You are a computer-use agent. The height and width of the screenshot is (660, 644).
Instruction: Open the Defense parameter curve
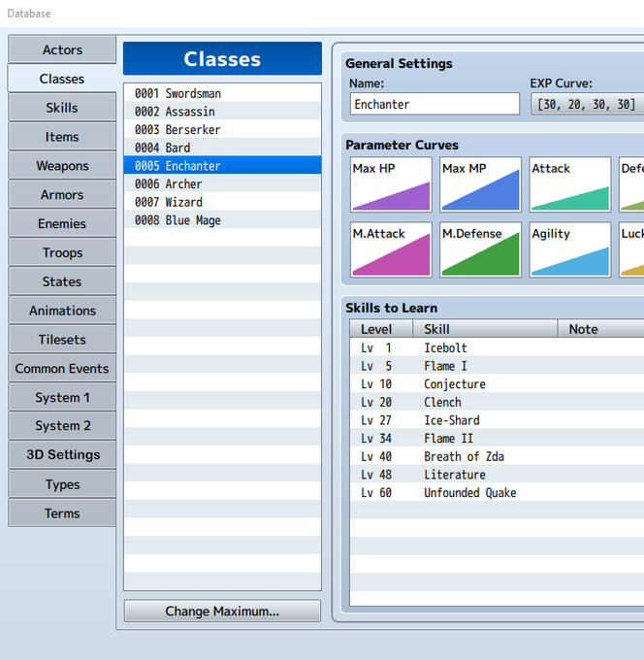click(x=631, y=184)
